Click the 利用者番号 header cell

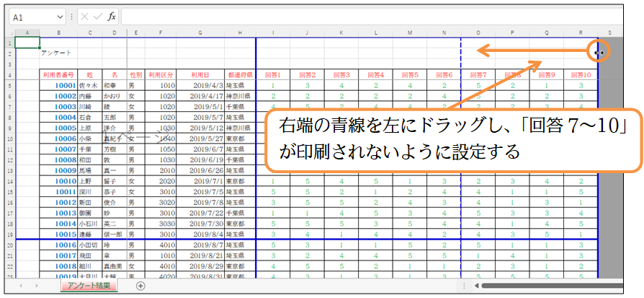(x=58, y=75)
